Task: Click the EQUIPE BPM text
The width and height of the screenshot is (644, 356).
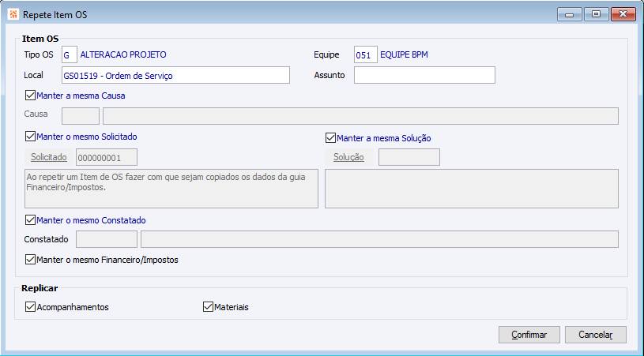Action: pos(404,54)
